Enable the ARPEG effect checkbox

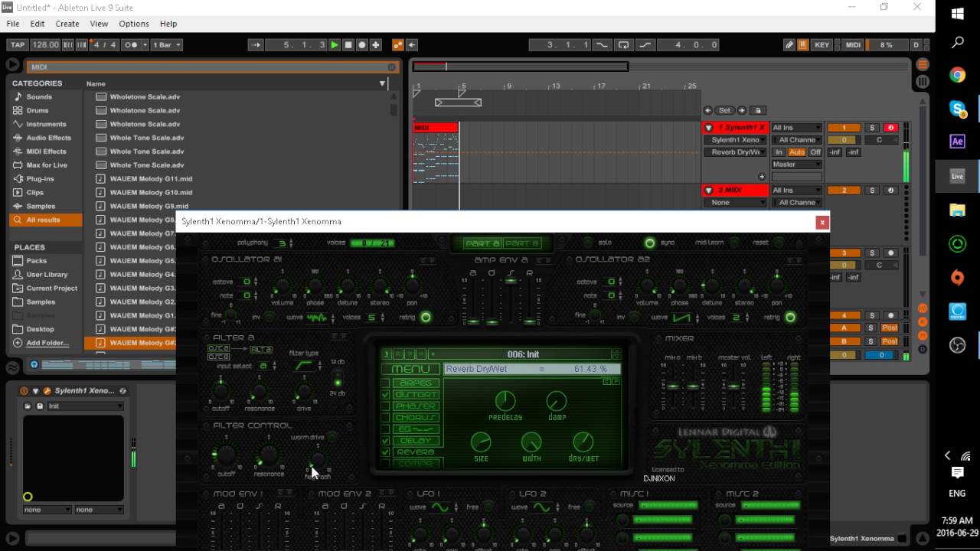tap(386, 383)
